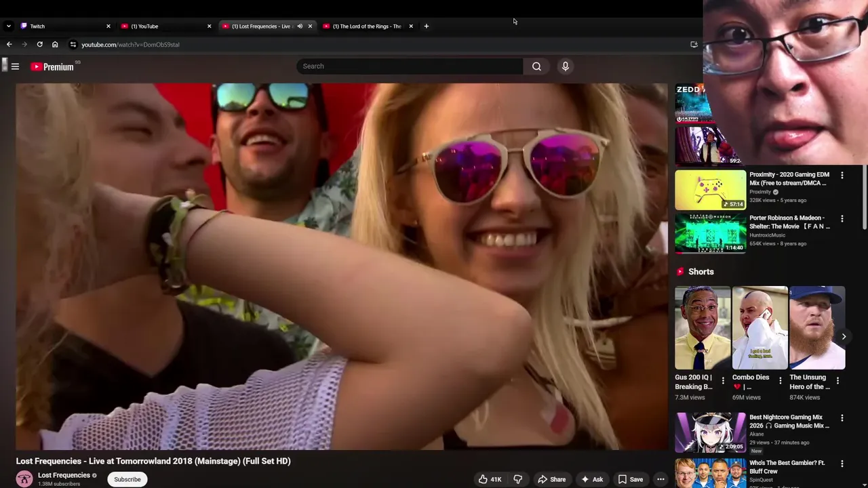868x488 pixels.
Task: Start voice search with the microphone icon
Action: tap(565, 66)
